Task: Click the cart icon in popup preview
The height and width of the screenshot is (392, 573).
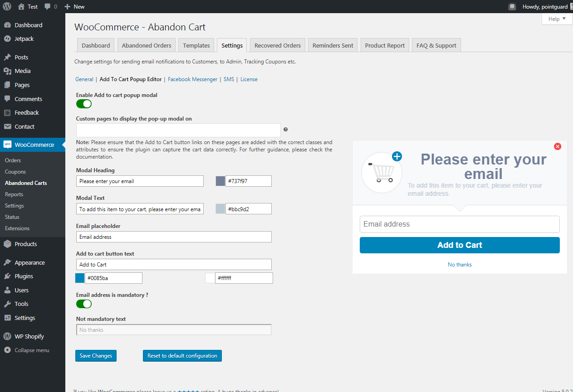Action: [382, 172]
